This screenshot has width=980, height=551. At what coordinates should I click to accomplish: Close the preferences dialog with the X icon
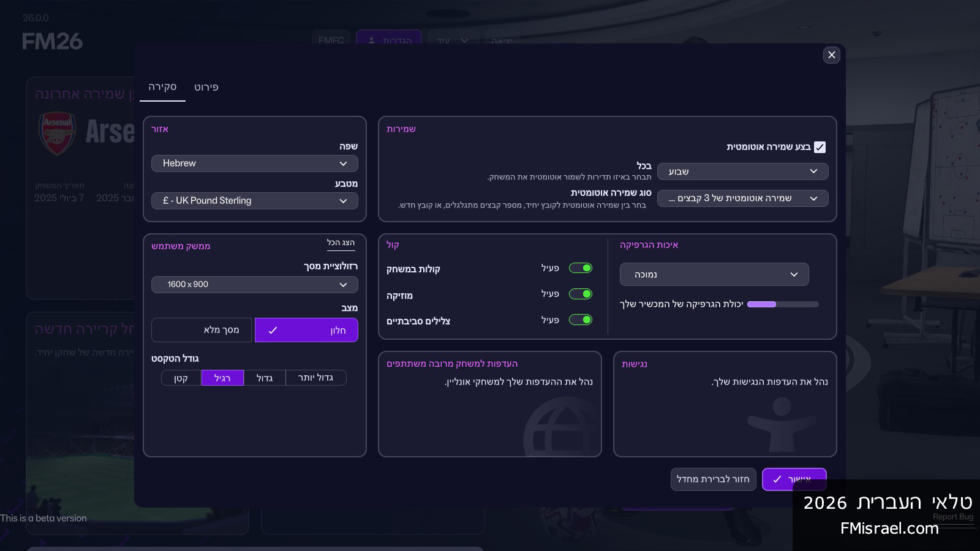click(831, 55)
